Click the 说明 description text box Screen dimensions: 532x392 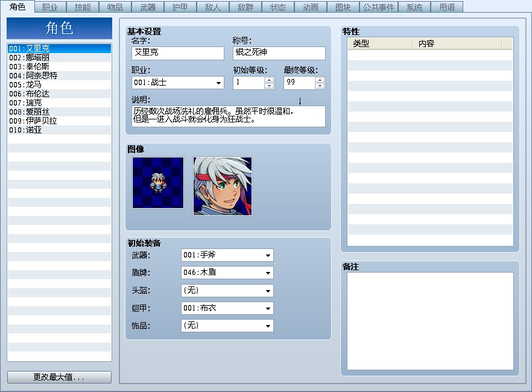pos(229,116)
